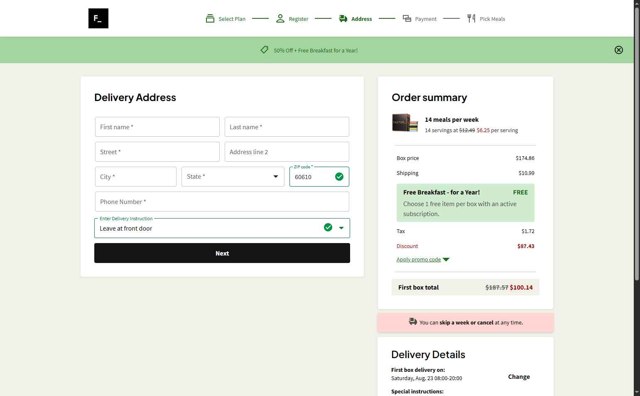Focus the First name field
Screen dimensions: 640x396
tap(157, 127)
